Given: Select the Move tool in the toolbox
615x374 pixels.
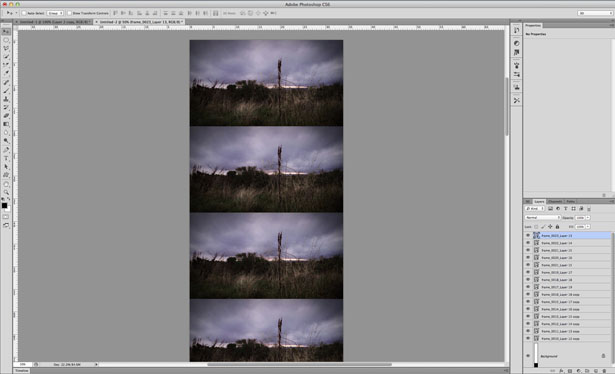Looking at the screenshot, I should click(x=6, y=31).
